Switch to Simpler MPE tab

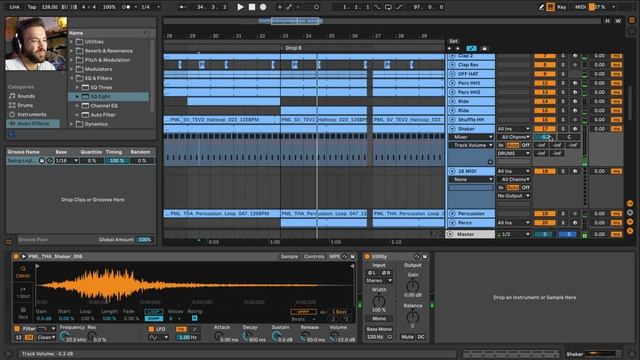pyautogui.click(x=334, y=256)
